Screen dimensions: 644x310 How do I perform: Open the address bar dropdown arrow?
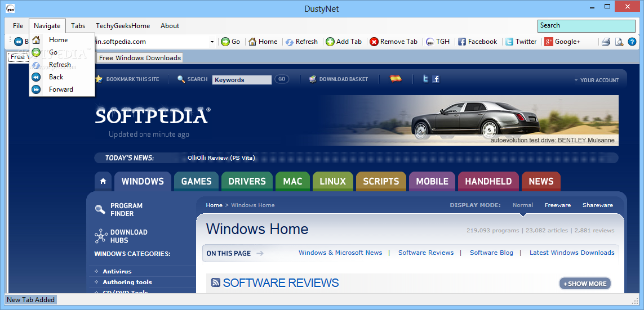click(212, 42)
